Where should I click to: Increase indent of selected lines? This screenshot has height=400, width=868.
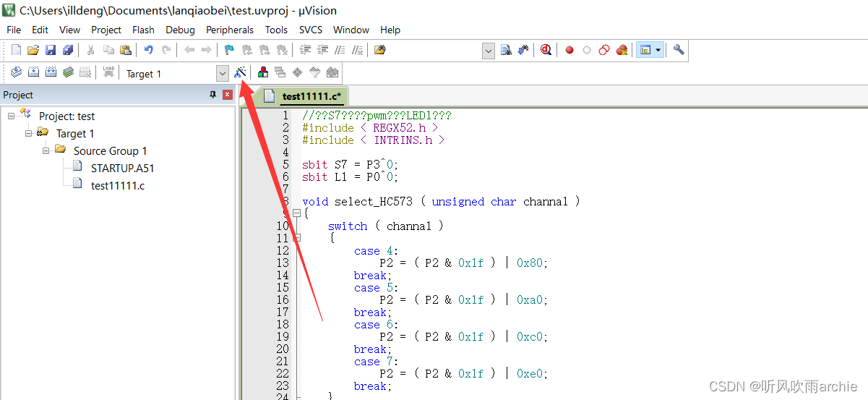point(305,50)
